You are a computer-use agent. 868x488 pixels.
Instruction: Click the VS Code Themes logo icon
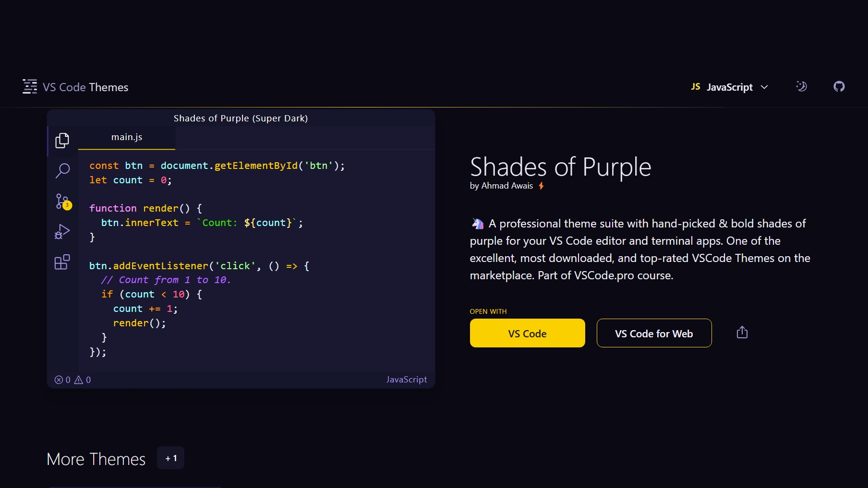pyautogui.click(x=30, y=87)
